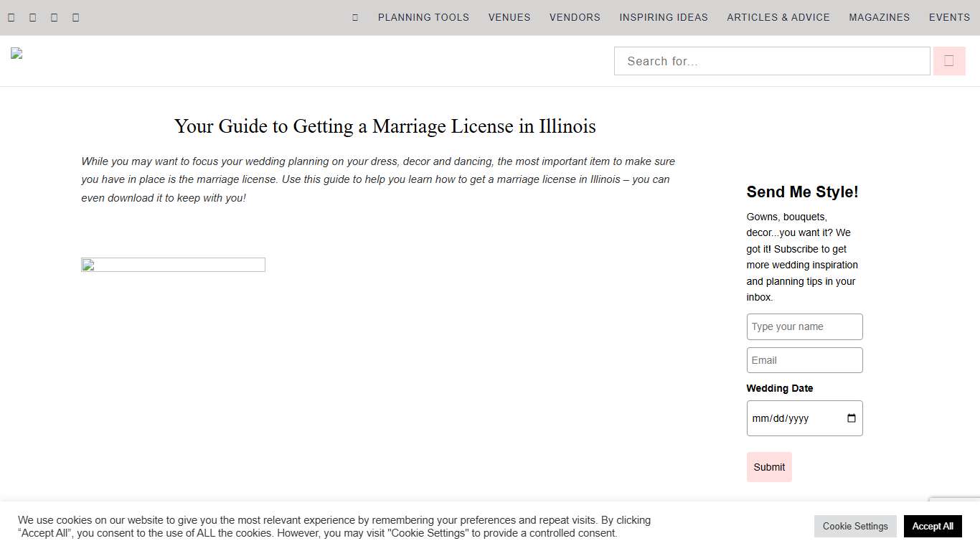
Task: Open the Planning Tools dropdown
Action: [x=423, y=17]
